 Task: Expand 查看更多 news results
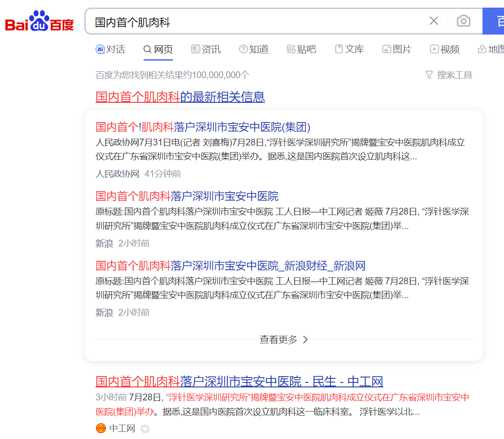284,339
